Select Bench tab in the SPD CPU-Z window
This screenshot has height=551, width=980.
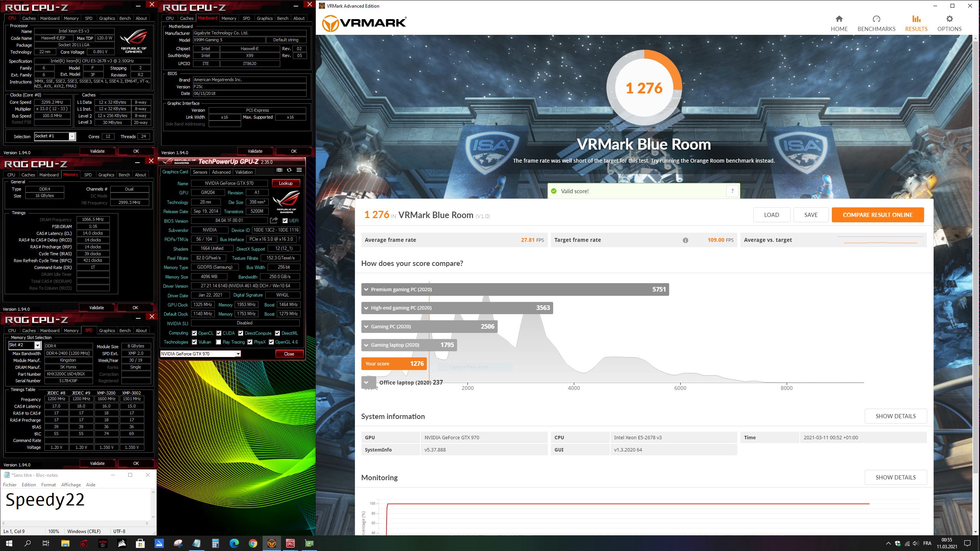pos(125,331)
